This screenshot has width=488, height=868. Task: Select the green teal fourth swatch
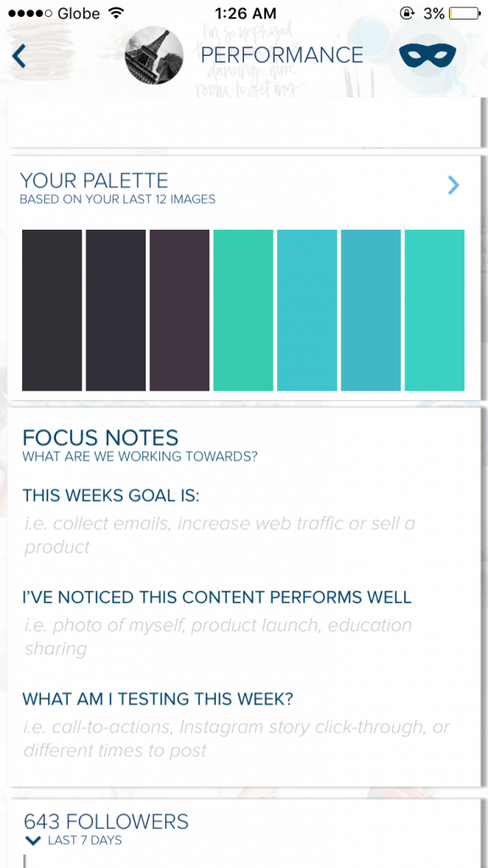[x=243, y=310]
